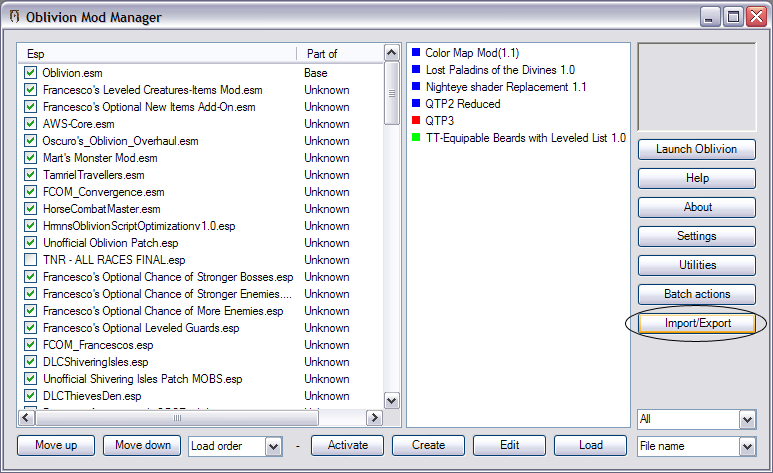Toggle FCOM_Francescos.esp checkbox
The height and width of the screenshot is (473, 773).
click(31, 345)
